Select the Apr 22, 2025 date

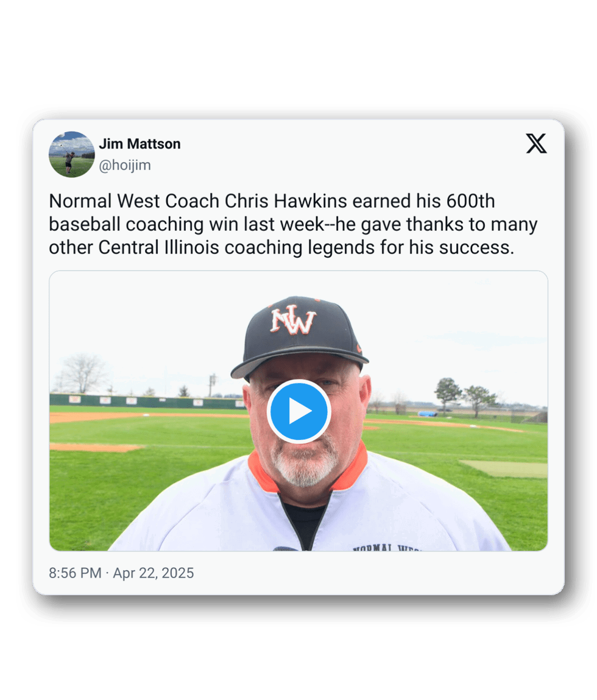coord(153,573)
